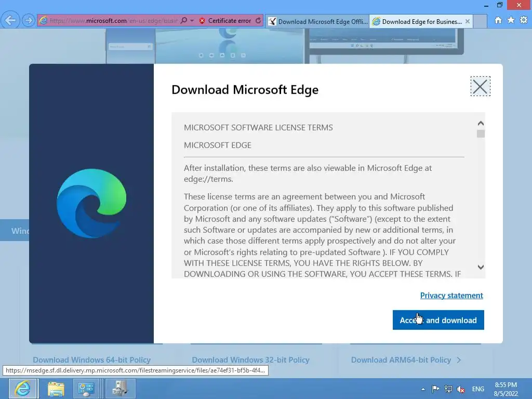Screen dimensions: 532x399
Task: Restore down the Internet Explorer window
Action: (500, 5)
